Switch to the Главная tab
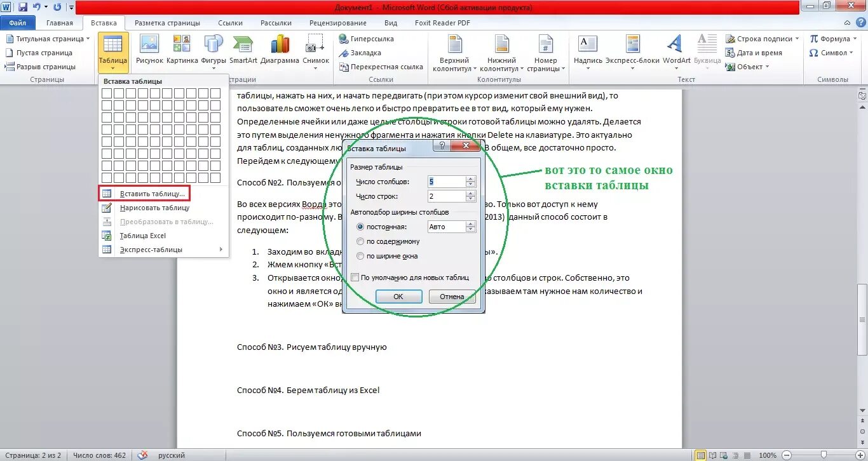The image size is (868, 461). click(60, 23)
